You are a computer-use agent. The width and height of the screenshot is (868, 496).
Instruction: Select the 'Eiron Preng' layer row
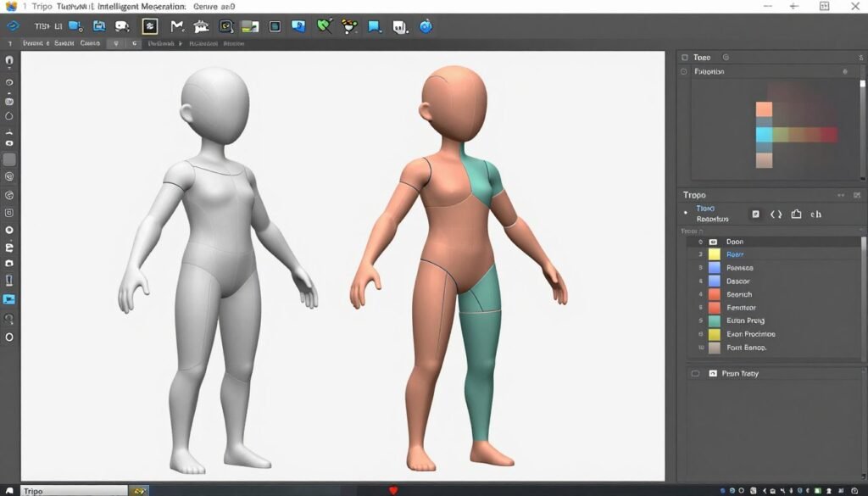click(774, 320)
